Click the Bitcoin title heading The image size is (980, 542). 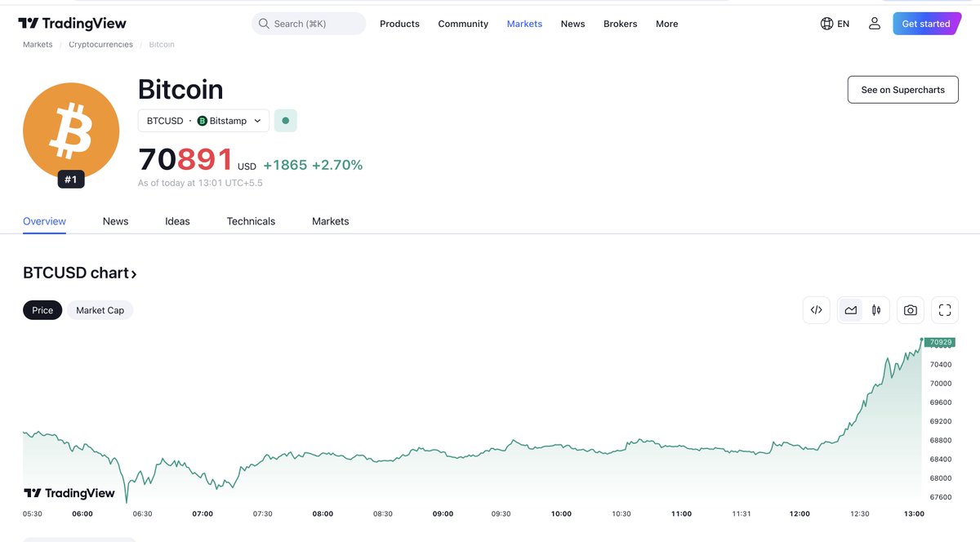pos(180,90)
